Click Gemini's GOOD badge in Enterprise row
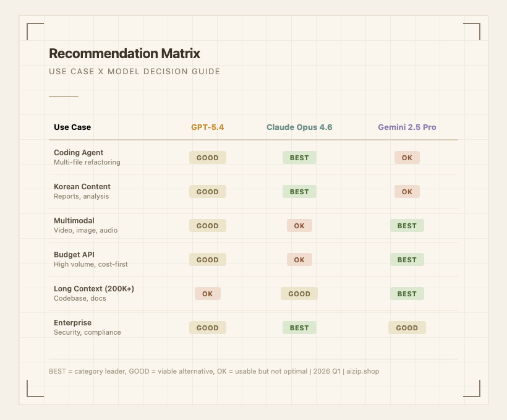Screen dimensions: 507x420 click(407, 328)
